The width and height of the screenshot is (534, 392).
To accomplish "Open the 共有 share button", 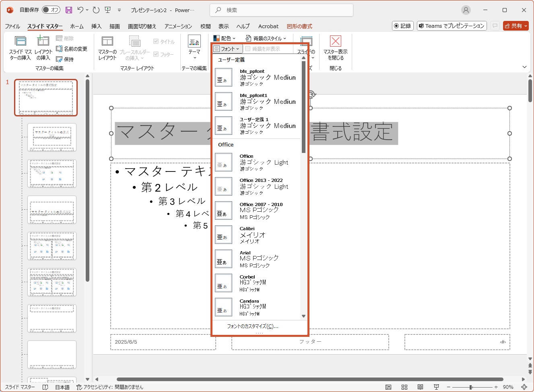I will [516, 26].
